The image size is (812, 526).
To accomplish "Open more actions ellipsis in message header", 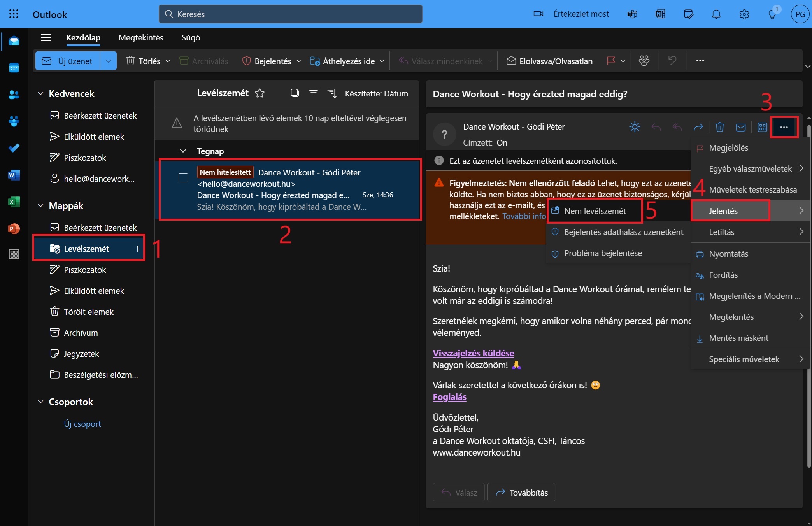I will pos(784,127).
